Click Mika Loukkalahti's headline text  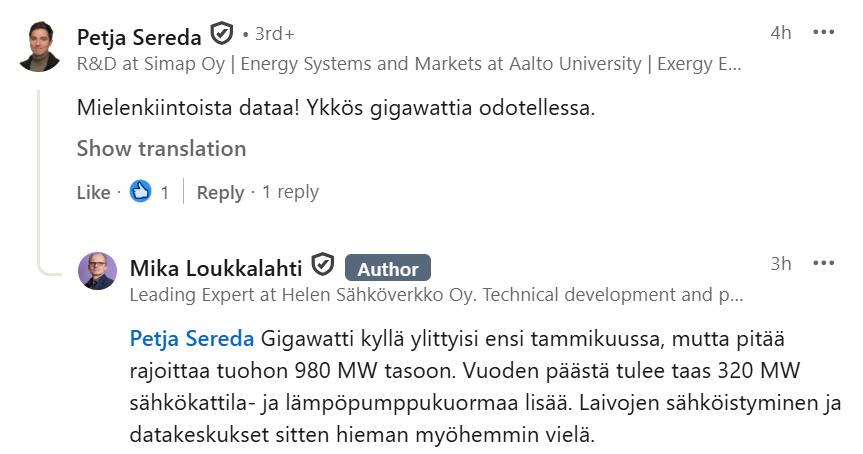coord(436,296)
